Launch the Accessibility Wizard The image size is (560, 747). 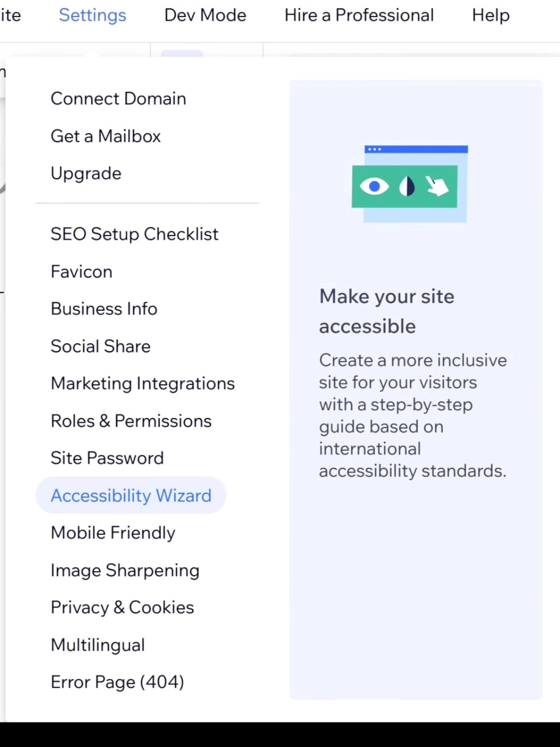click(131, 495)
